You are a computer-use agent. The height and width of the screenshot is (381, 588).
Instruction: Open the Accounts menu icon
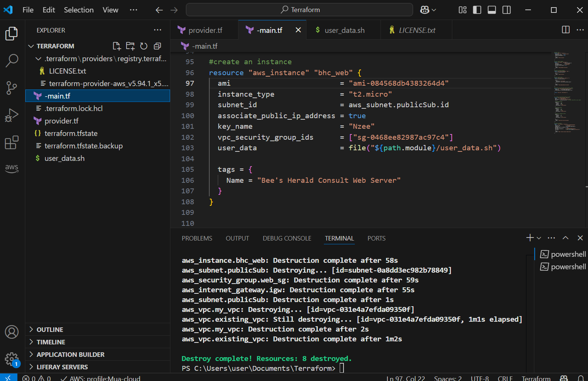[x=12, y=332]
